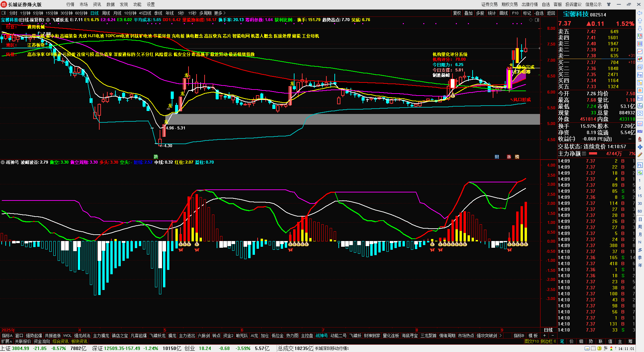Open the 模板 template selector
This screenshot has height=352, width=644.
point(533,336)
